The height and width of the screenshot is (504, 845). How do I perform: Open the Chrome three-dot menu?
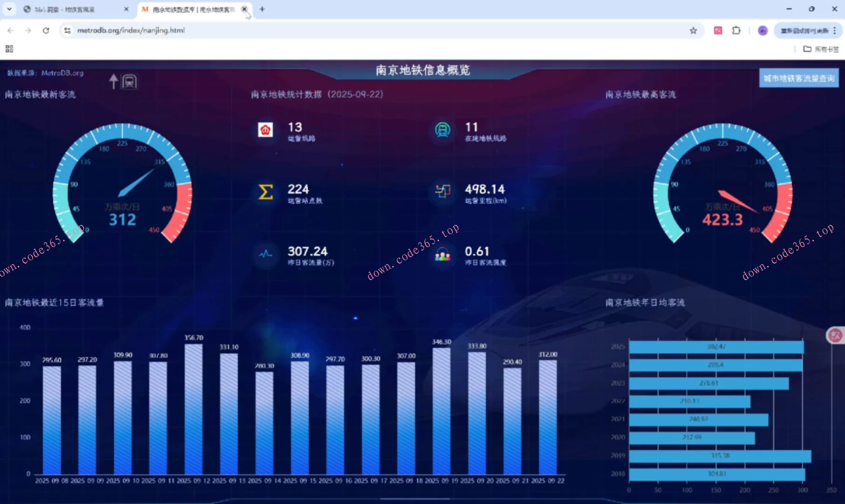pyautogui.click(x=834, y=30)
